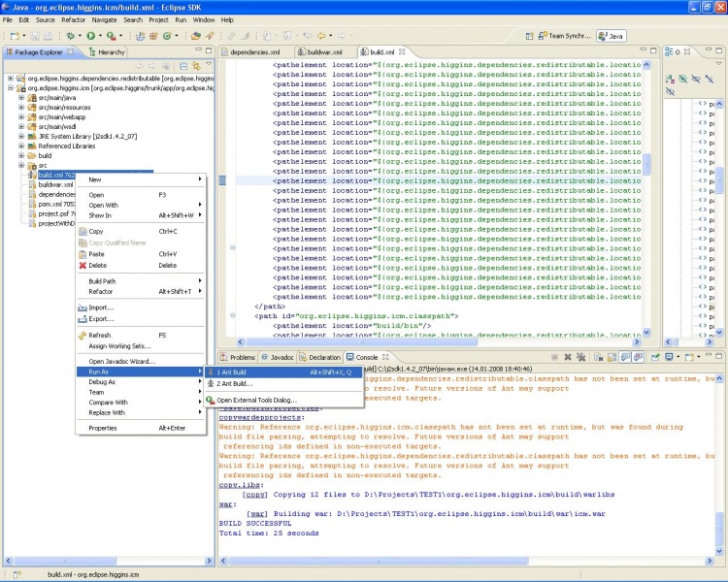Click Collapse All in Package Explorer

(x=183, y=66)
